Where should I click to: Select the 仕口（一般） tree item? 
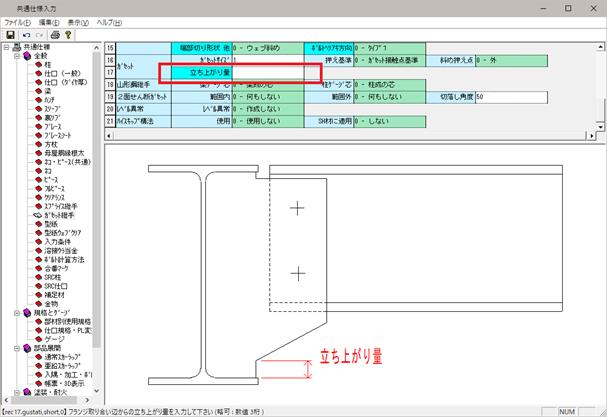62,74
